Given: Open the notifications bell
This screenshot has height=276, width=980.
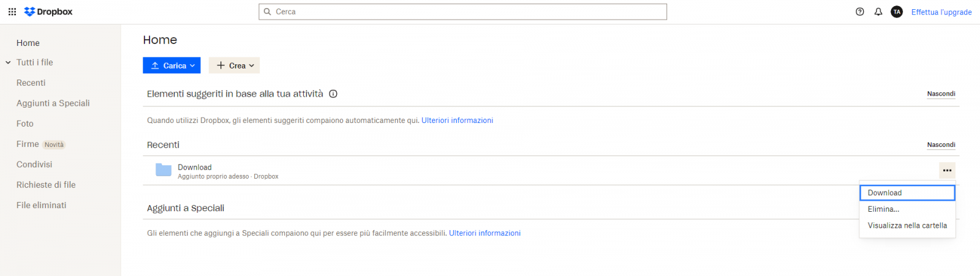Looking at the screenshot, I should [878, 12].
